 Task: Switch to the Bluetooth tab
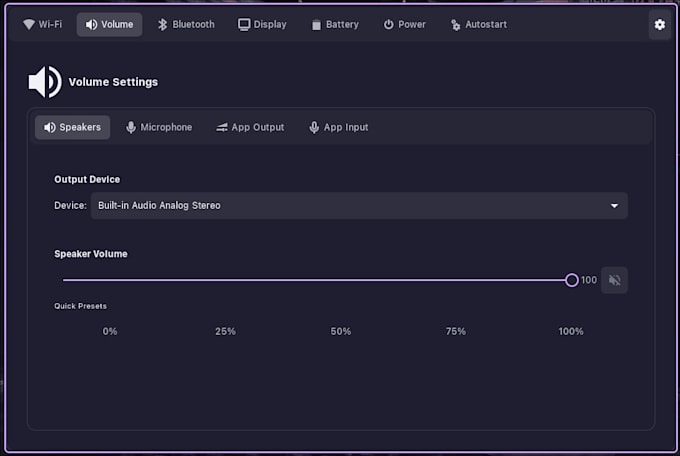tap(186, 25)
